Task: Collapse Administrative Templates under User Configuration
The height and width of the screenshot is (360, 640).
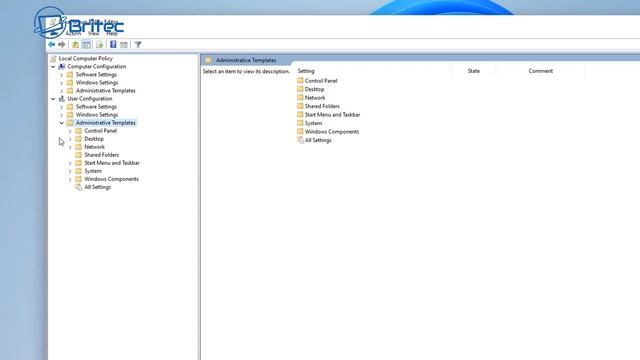Action: click(x=62, y=123)
